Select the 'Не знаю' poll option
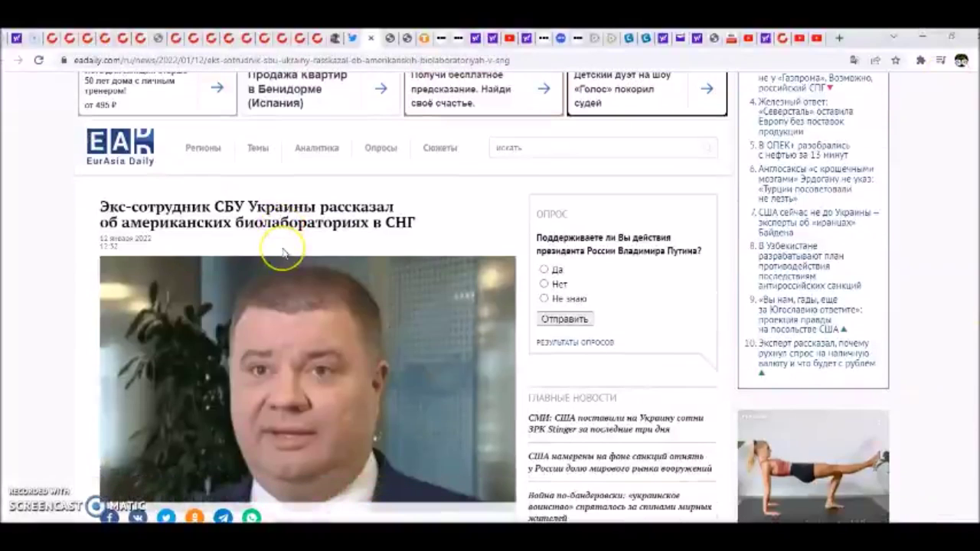This screenshot has height=551, width=980. tap(544, 298)
